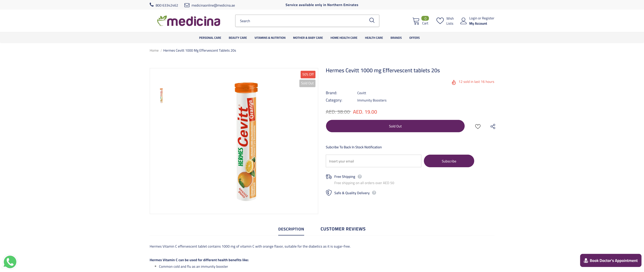Open the Immunity Boosters category link
Image resolution: width=644 pixels, height=272 pixels.
click(x=372, y=100)
